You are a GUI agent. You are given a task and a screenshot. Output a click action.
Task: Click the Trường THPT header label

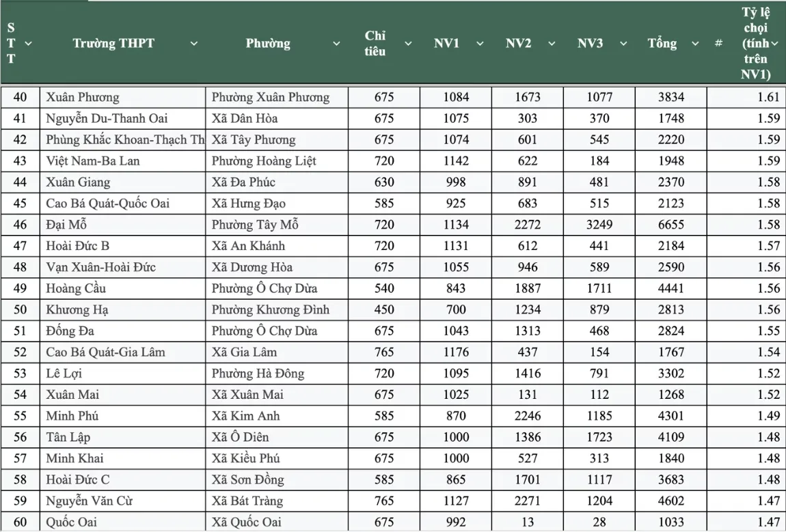click(113, 44)
